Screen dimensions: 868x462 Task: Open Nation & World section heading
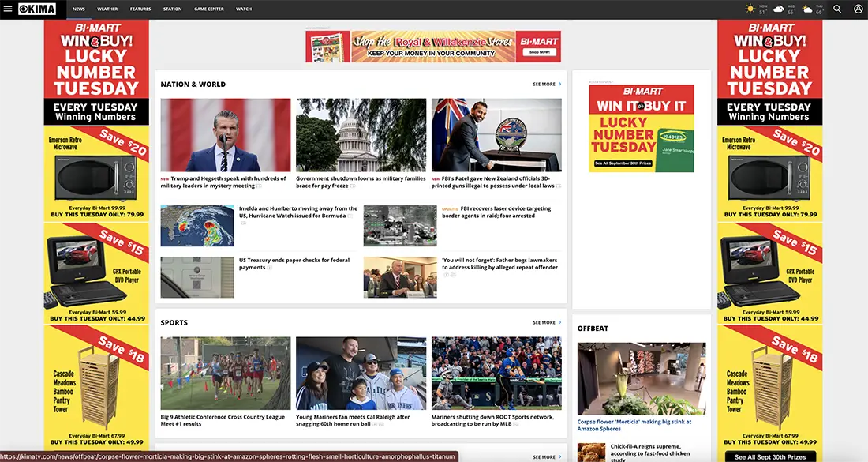pos(193,85)
